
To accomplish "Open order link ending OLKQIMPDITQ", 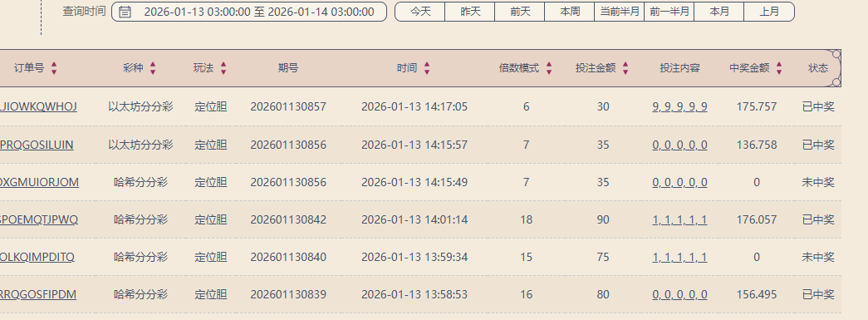I will [x=37, y=257].
